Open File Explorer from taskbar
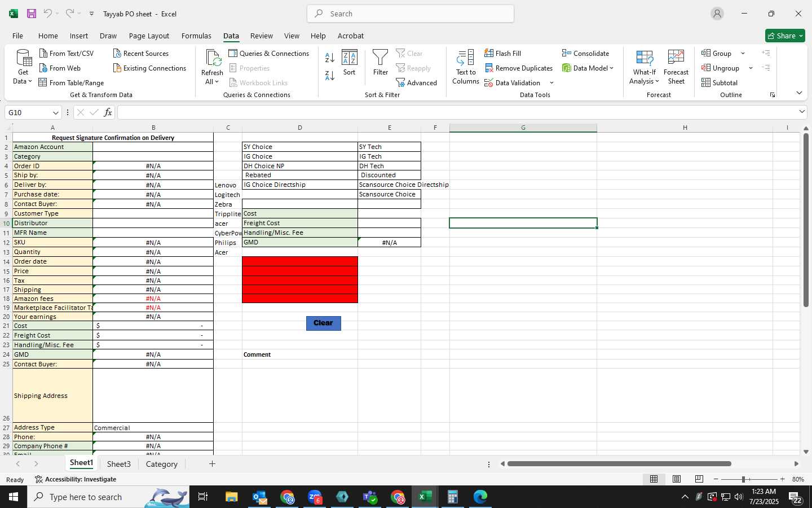The image size is (812, 508). (x=232, y=497)
